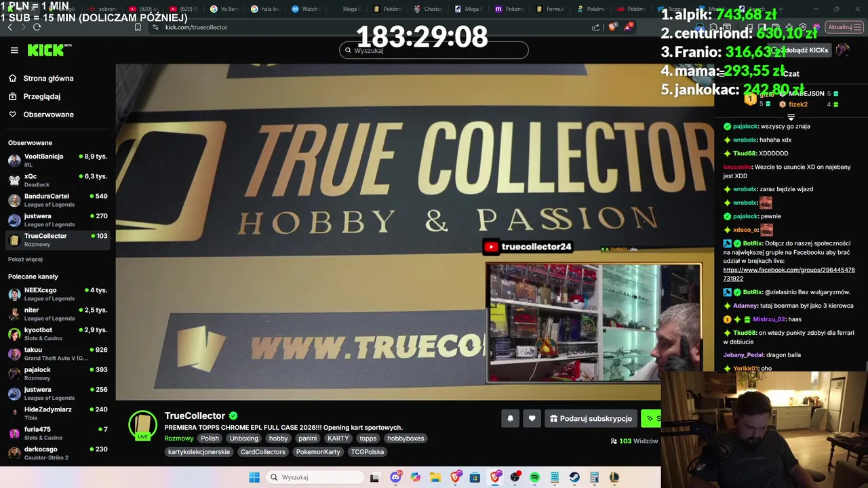Click the Windows taskbar Wyszukaj search box

[314, 477]
